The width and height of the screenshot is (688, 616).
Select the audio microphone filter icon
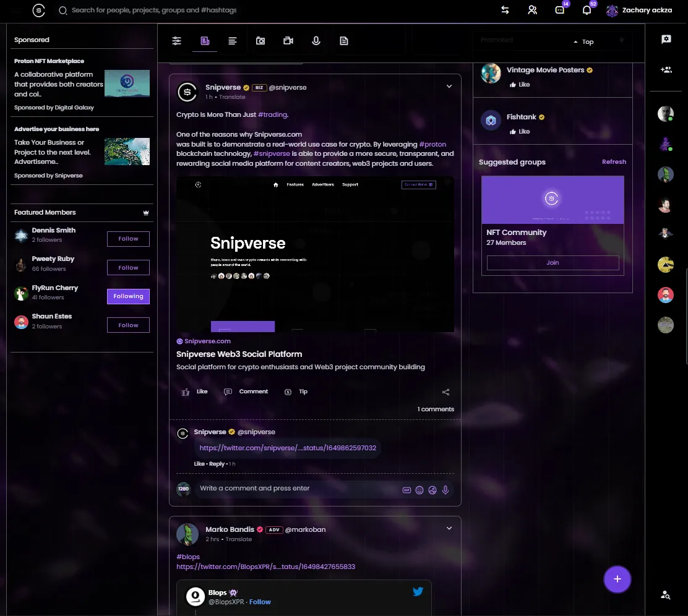pyautogui.click(x=316, y=41)
